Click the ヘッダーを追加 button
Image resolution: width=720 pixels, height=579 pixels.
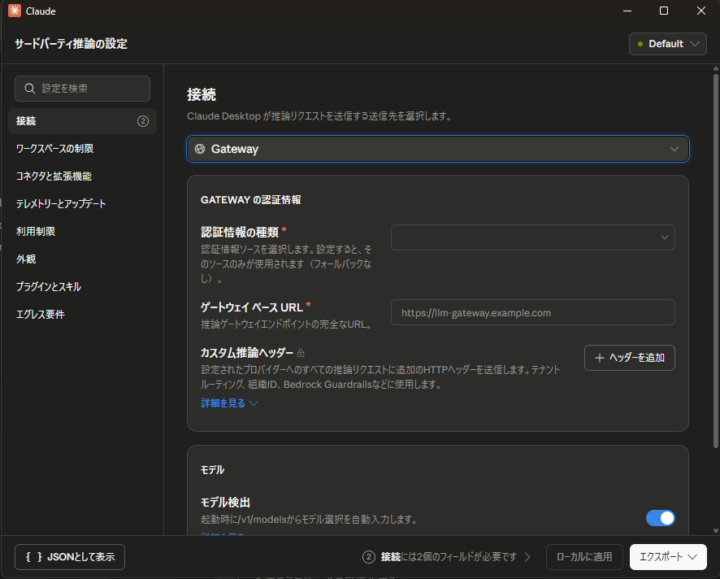click(x=630, y=358)
